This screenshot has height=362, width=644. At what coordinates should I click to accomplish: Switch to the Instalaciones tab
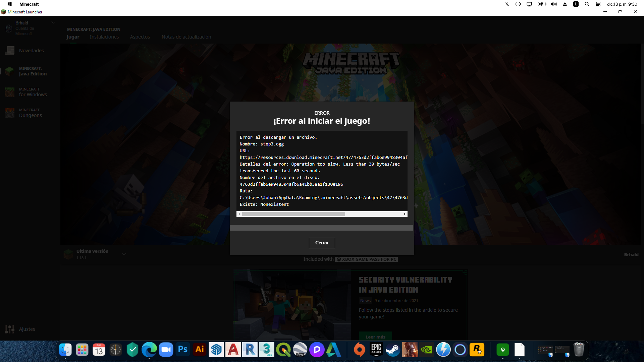pyautogui.click(x=104, y=37)
